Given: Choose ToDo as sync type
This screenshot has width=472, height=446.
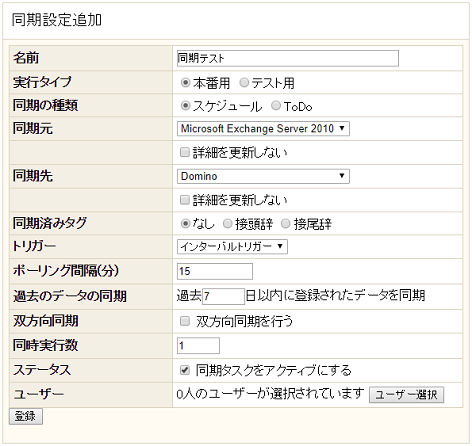Looking at the screenshot, I should coord(276,106).
